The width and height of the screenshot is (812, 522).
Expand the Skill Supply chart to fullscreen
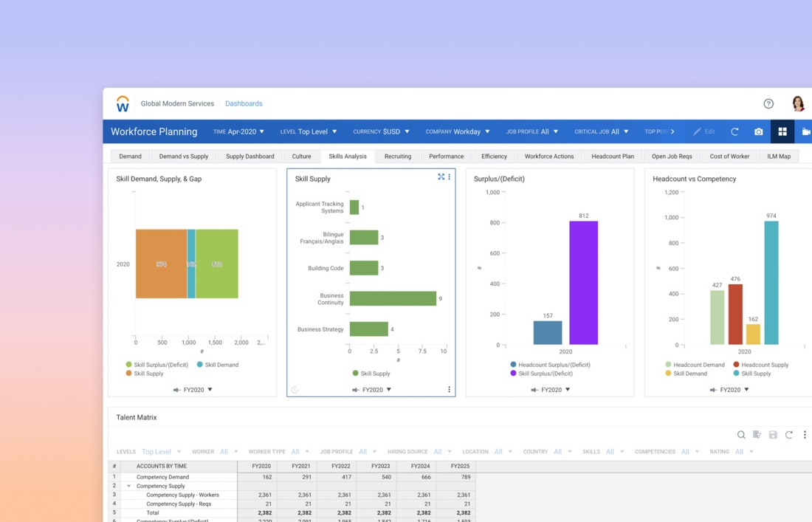click(x=441, y=176)
